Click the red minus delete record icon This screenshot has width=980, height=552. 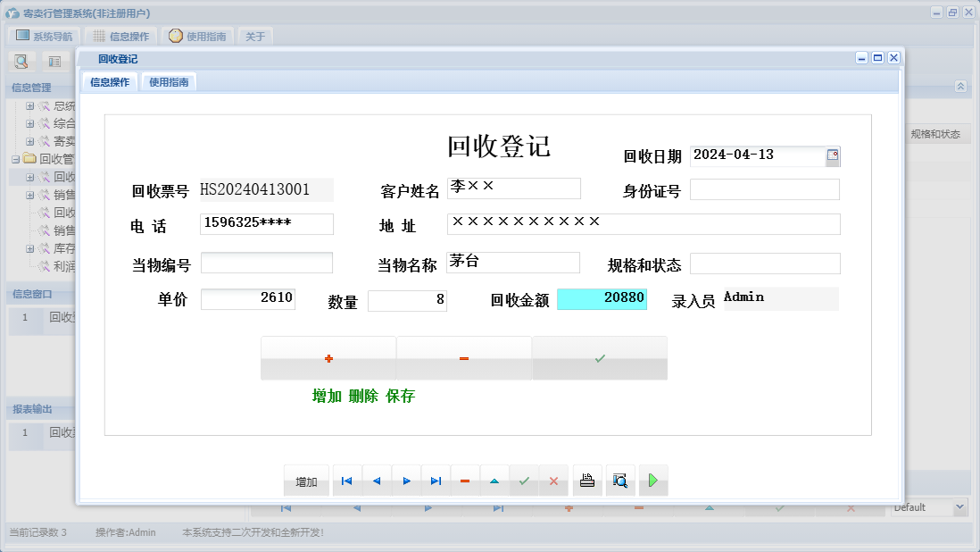click(x=465, y=481)
